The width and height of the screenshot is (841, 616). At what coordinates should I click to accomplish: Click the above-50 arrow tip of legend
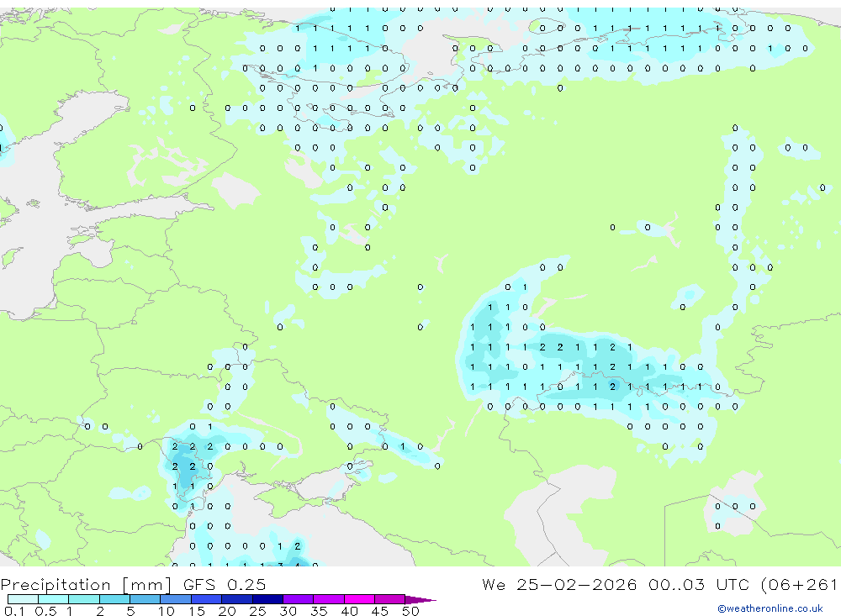[x=420, y=600]
